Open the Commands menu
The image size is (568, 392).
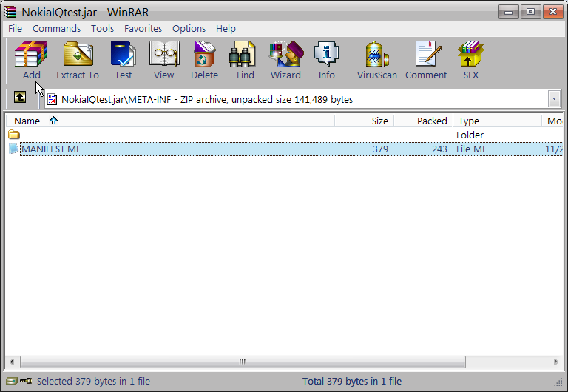coord(56,28)
